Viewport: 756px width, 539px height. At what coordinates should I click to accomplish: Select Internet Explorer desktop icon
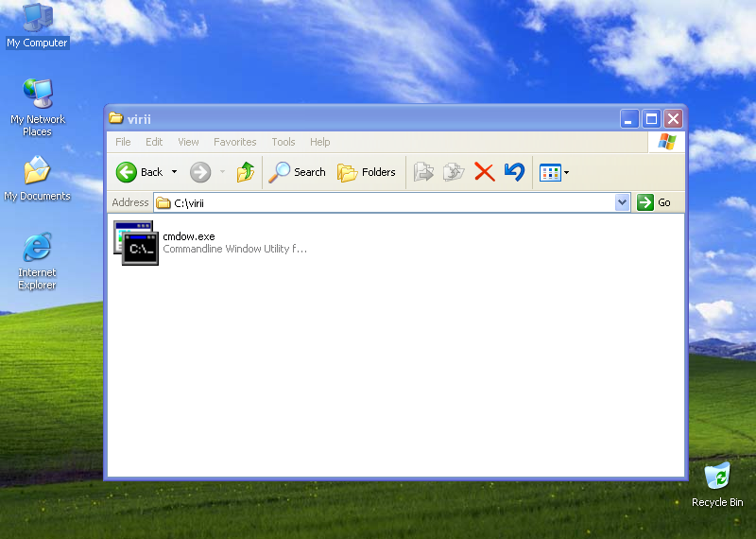(37, 261)
